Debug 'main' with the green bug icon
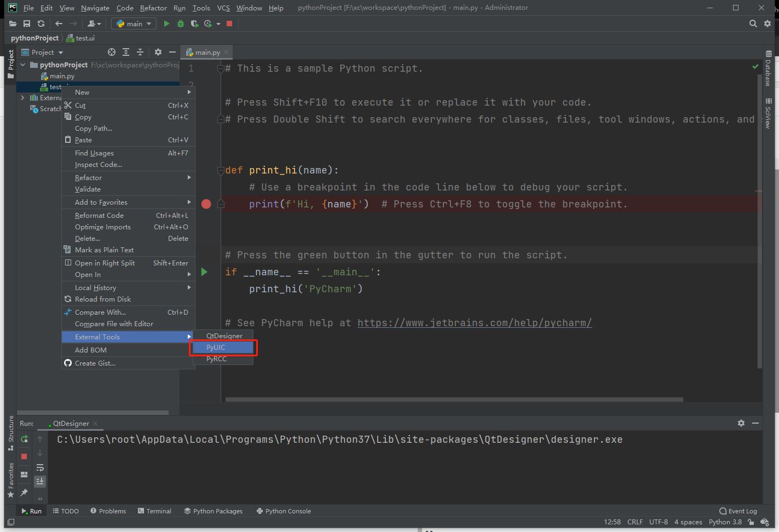 (181, 24)
